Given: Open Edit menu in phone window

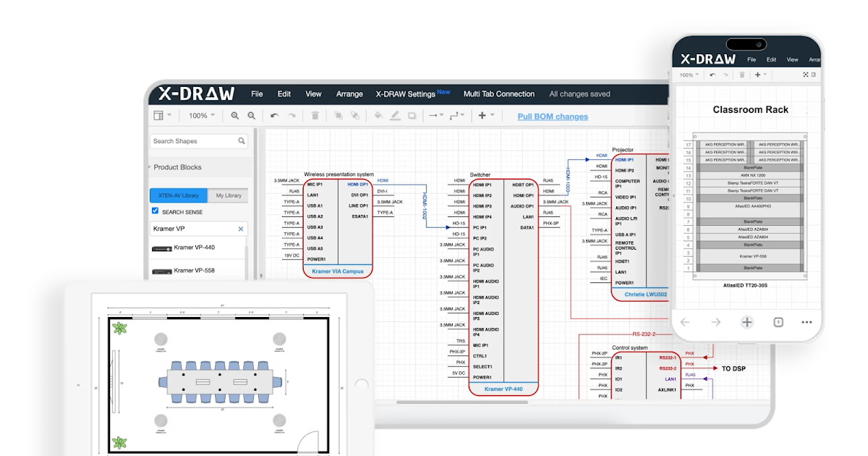Looking at the screenshot, I should (772, 59).
